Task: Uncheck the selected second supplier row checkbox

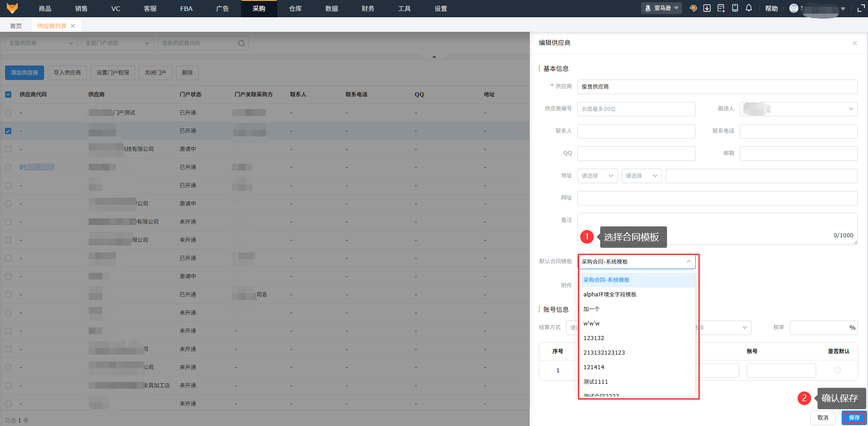Action: [x=8, y=131]
